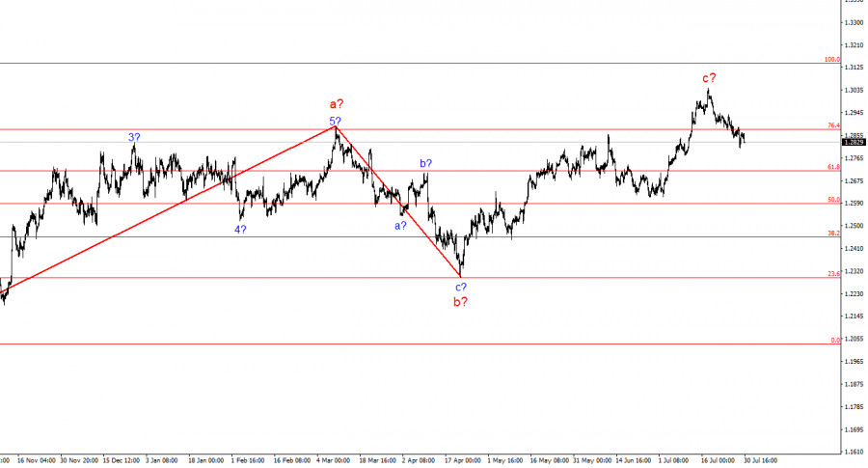Click the 38.2 Fibonacci level label
Viewport: 868px width, 468px height.
point(833,234)
